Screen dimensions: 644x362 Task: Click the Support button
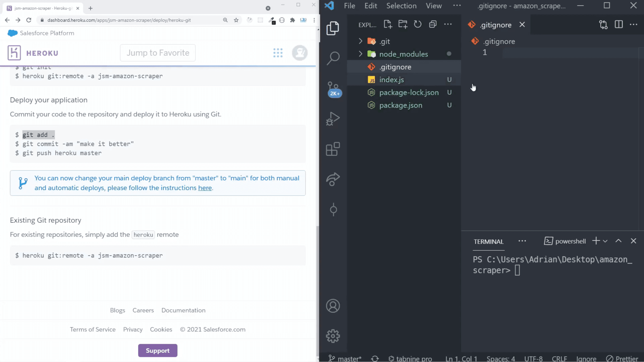point(158,350)
